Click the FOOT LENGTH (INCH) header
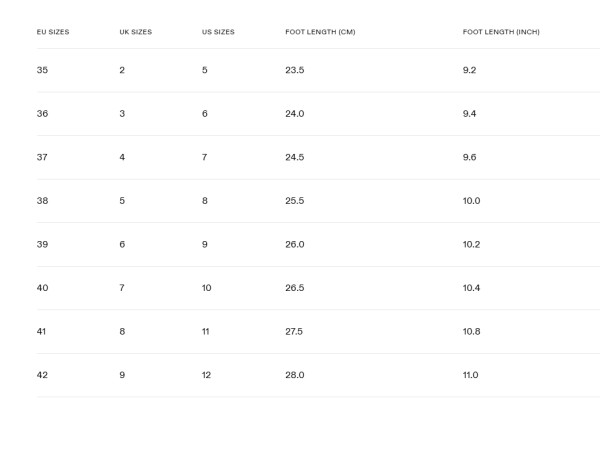This screenshot has width=600, height=453. tap(501, 32)
